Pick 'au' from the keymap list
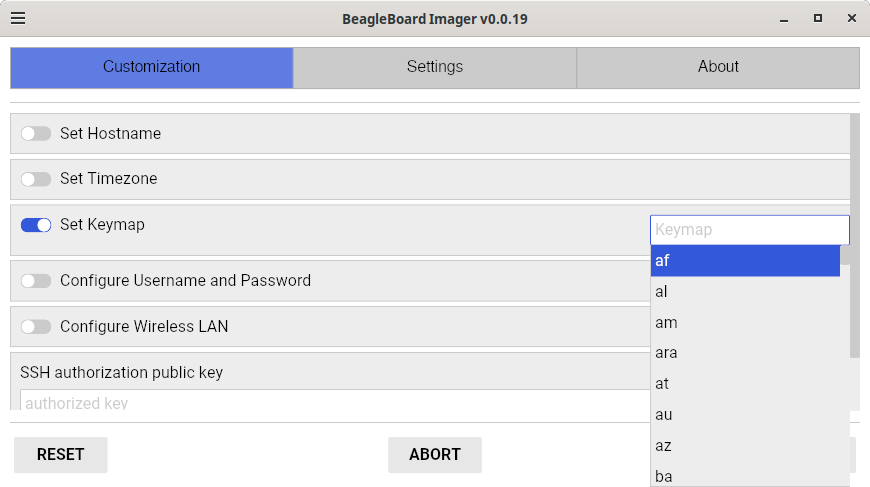Image resolution: width=870 pixels, height=487 pixels. [745, 414]
